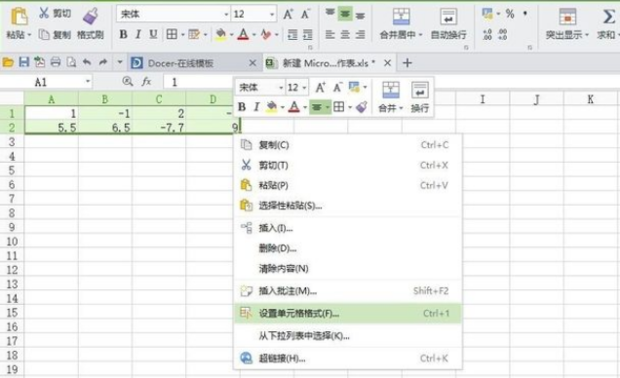Click the ribbon increase font size icon

tap(288, 14)
